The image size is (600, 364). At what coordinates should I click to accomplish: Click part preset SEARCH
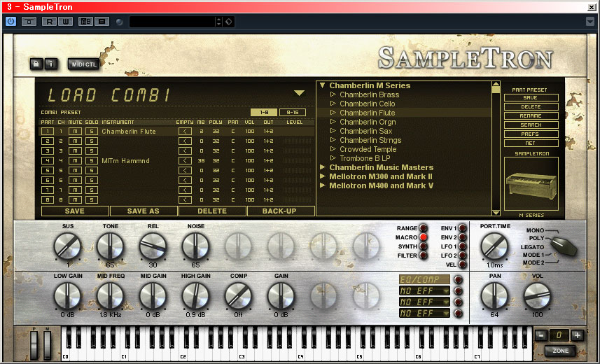tap(531, 125)
